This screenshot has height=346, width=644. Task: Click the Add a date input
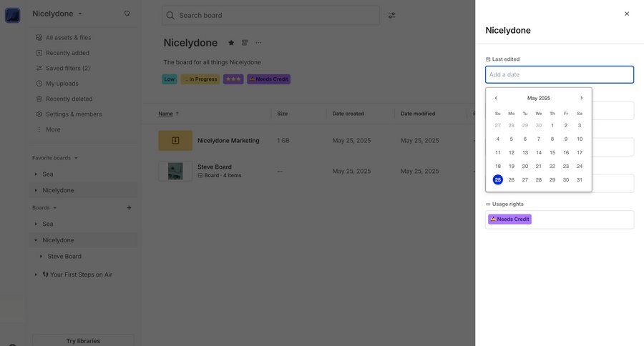pyautogui.click(x=560, y=74)
